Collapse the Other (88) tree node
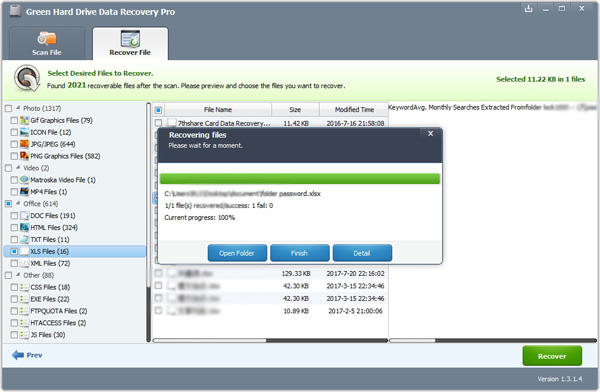Image resolution: width=600 pixels, height=392 pixels. 18,275
